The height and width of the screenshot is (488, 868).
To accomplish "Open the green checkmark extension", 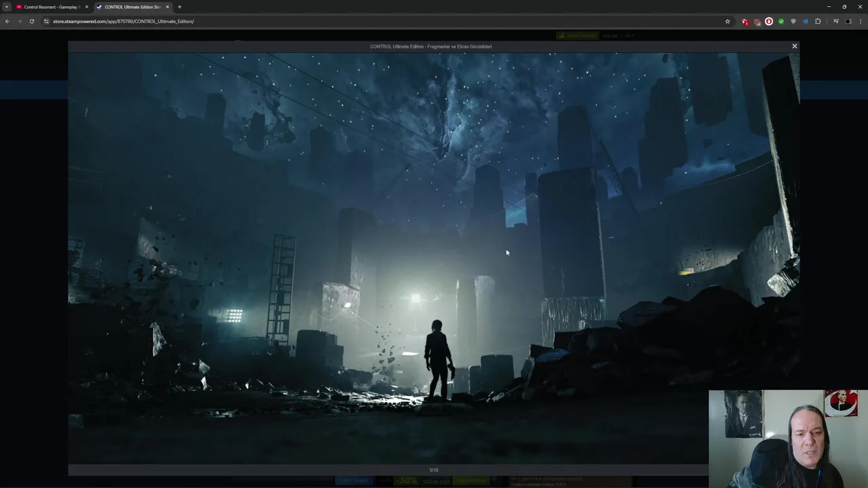I will point(781,22).
